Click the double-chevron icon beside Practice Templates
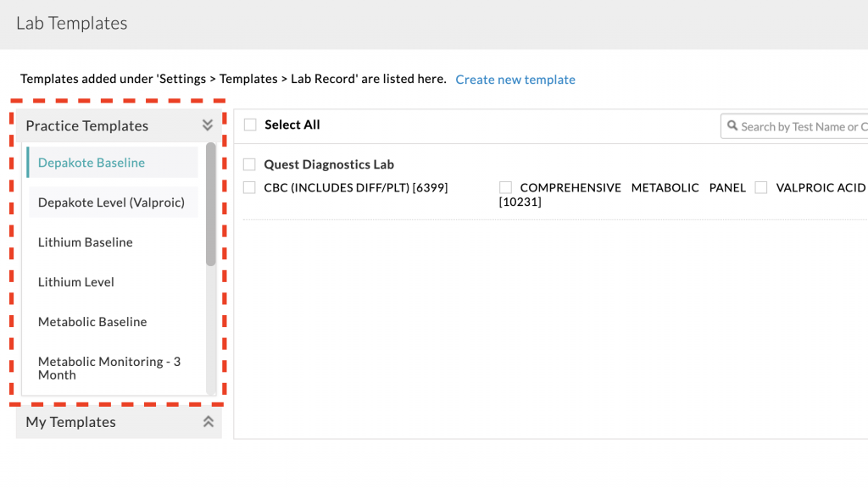Viewport: 868px width, 488px height. coord(208,125)
